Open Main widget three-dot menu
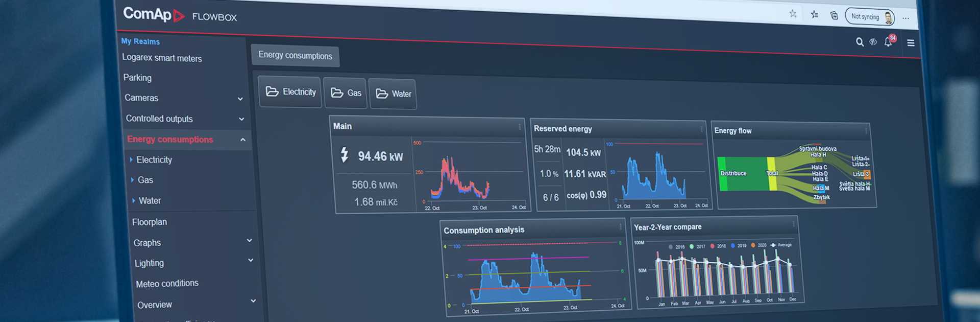The height and width of the screenshot is (322, 980). [x=520, y=126]
